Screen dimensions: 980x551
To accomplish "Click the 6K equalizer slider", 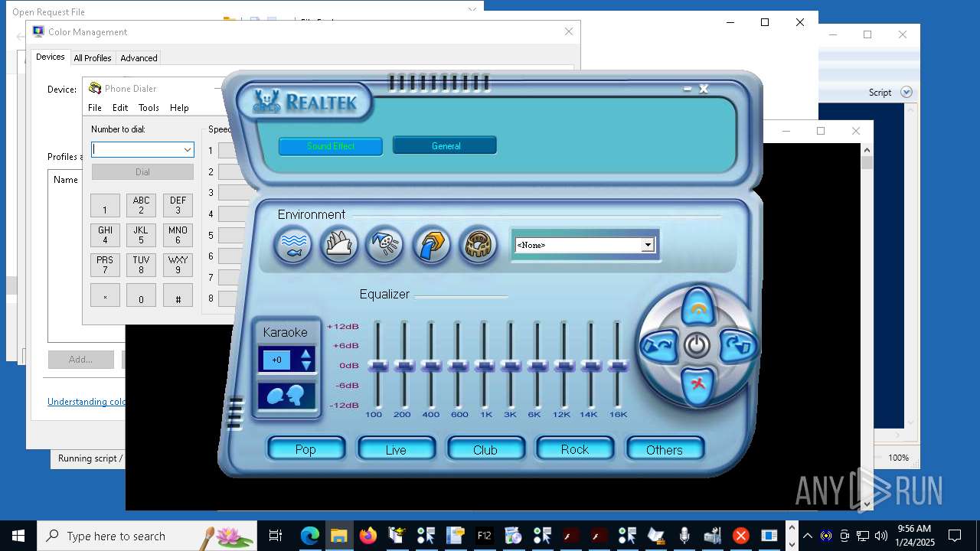I will [x=537, y=366].
